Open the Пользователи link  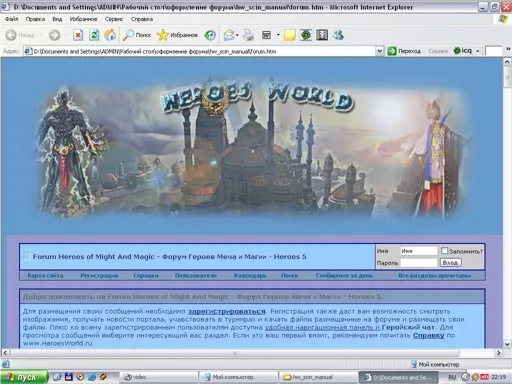[196, 276]
